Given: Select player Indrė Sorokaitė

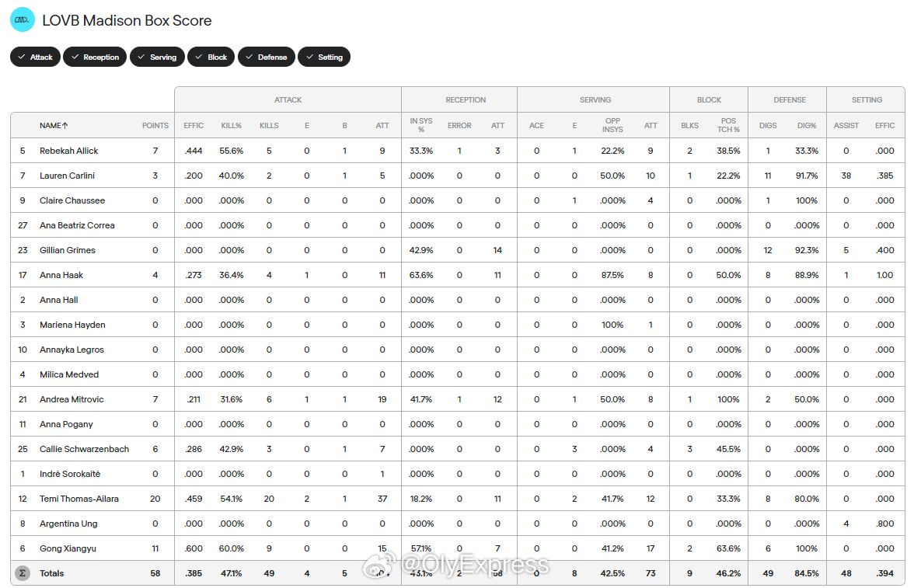Looking at the screenshot, I should (x=70, y=474).
